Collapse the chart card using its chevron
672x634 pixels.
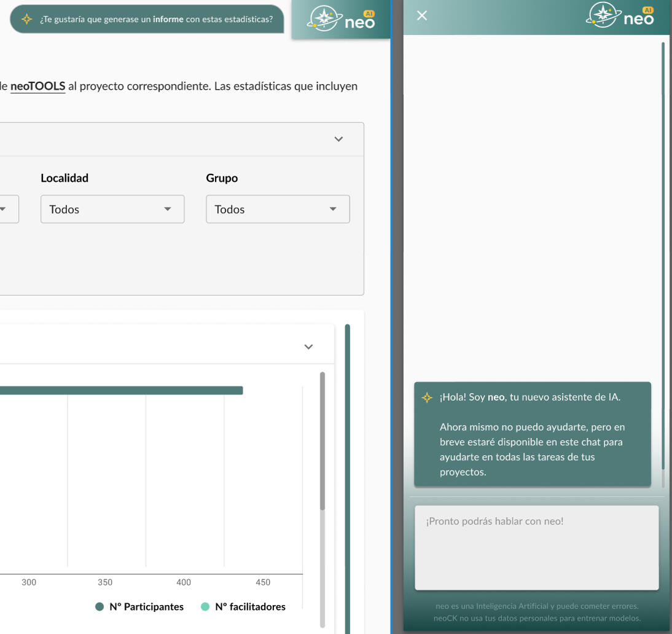(x=308, y=347)
